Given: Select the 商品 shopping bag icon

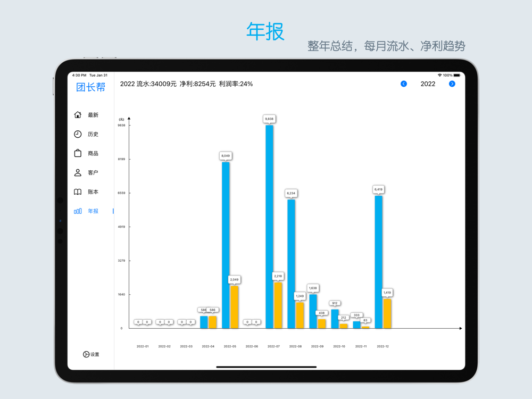Looking at the screenshot, I should point(78,153).
